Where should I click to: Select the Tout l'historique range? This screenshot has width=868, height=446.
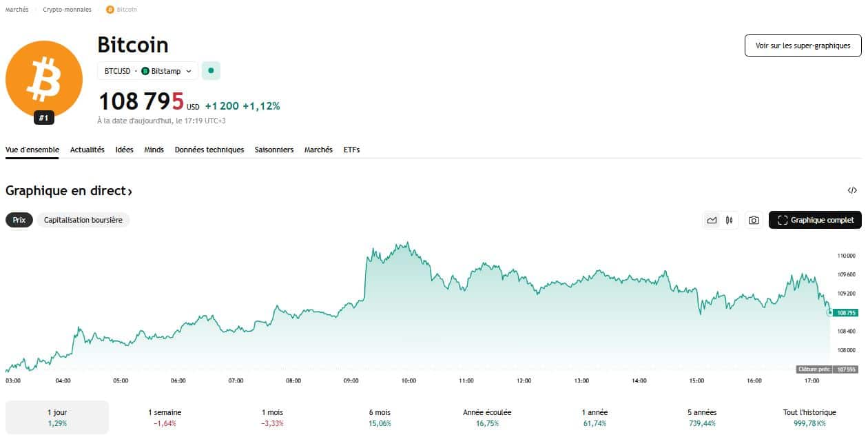pyautogui.click(x=809, y=417)
